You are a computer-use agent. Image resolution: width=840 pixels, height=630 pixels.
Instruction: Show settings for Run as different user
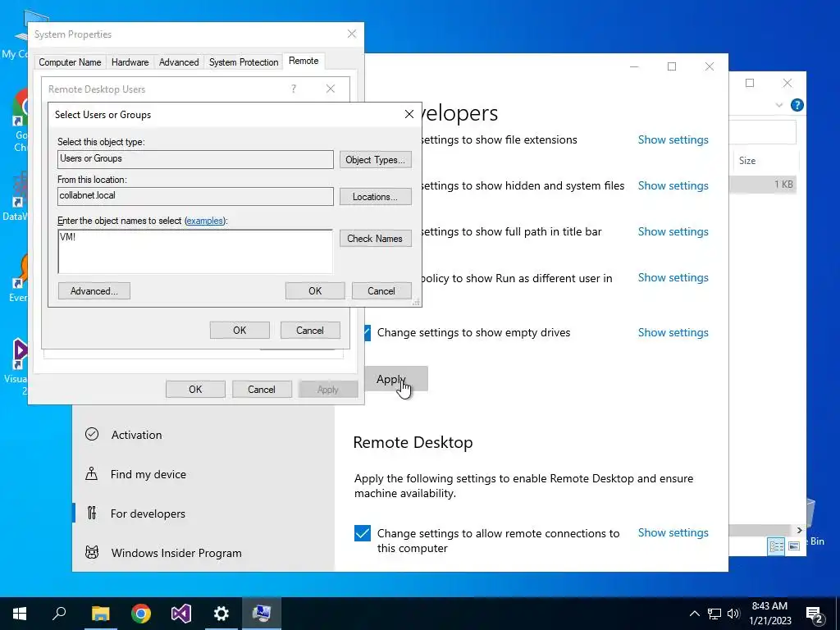pos(673,278)
